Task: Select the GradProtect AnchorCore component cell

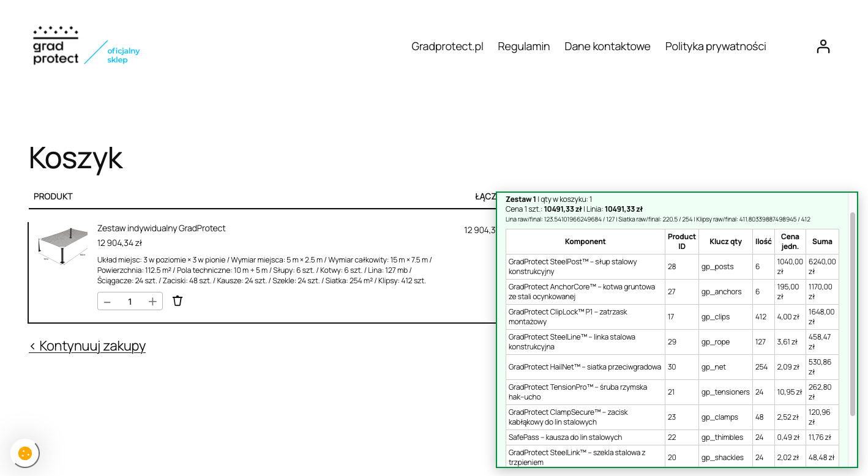Action: [x=585, y=292]
